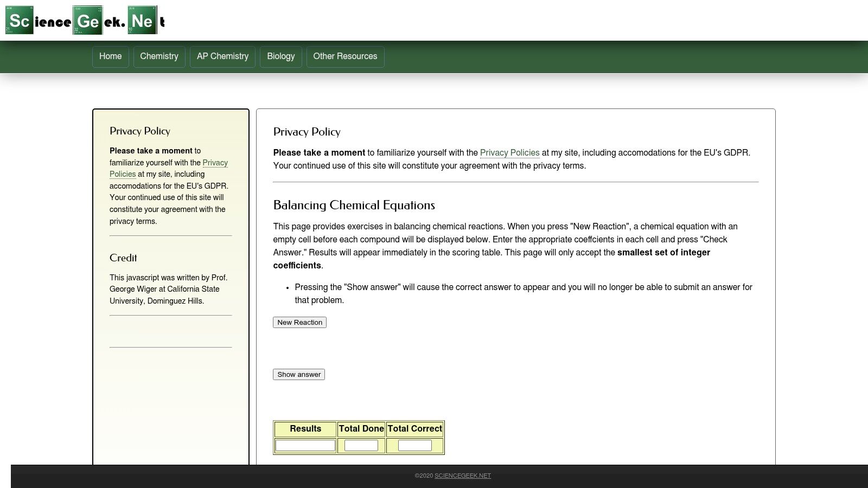The image size is (868, 488).
Task: Open the Home menu item
Action: [110, 56]
